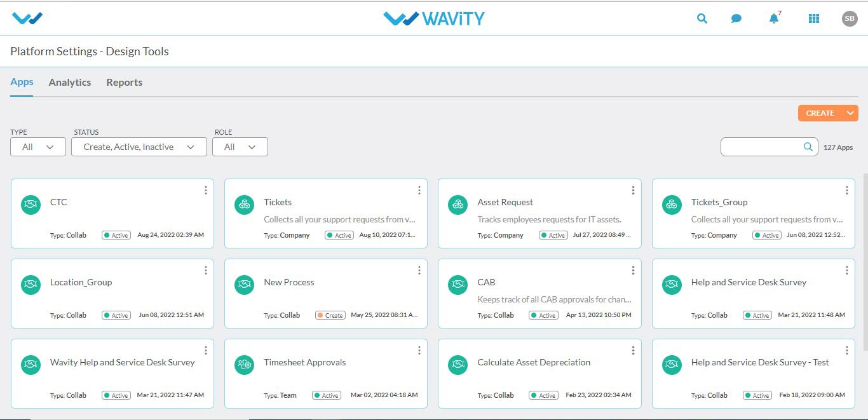Click the CTC app handshake icon
Viewport: 868px width, 420px height.
(x=31, y=205)
